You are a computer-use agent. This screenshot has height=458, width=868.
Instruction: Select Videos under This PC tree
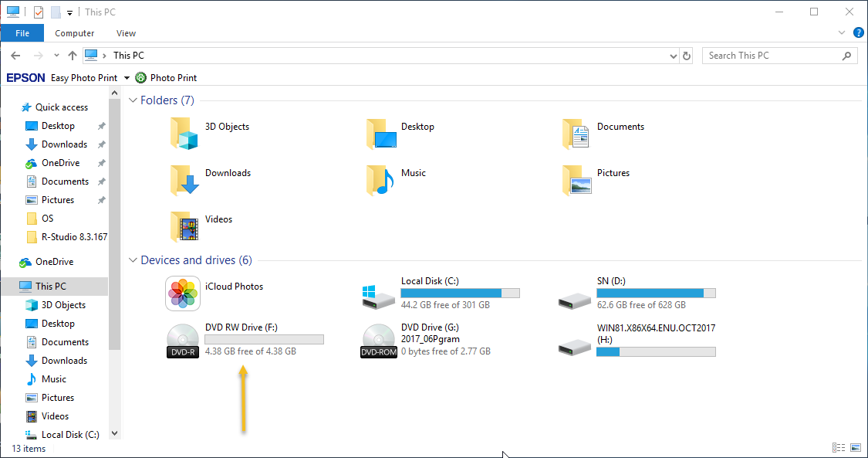click(55, 416)
